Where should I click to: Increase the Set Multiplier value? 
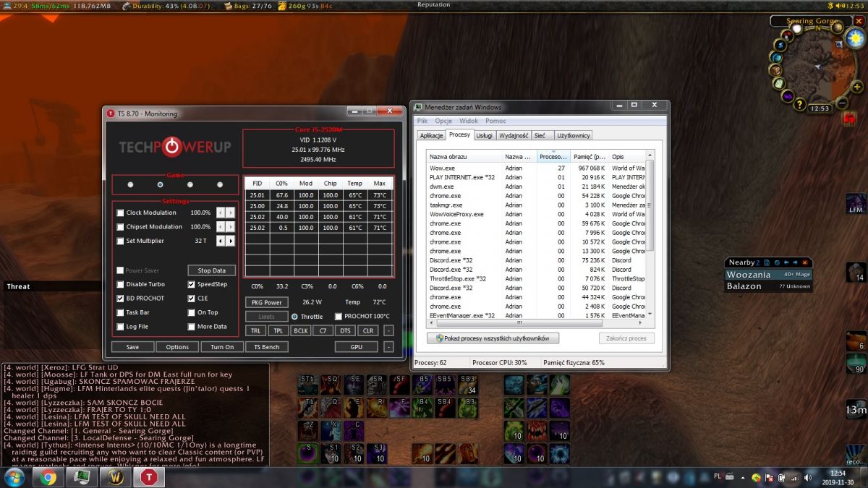231,241
